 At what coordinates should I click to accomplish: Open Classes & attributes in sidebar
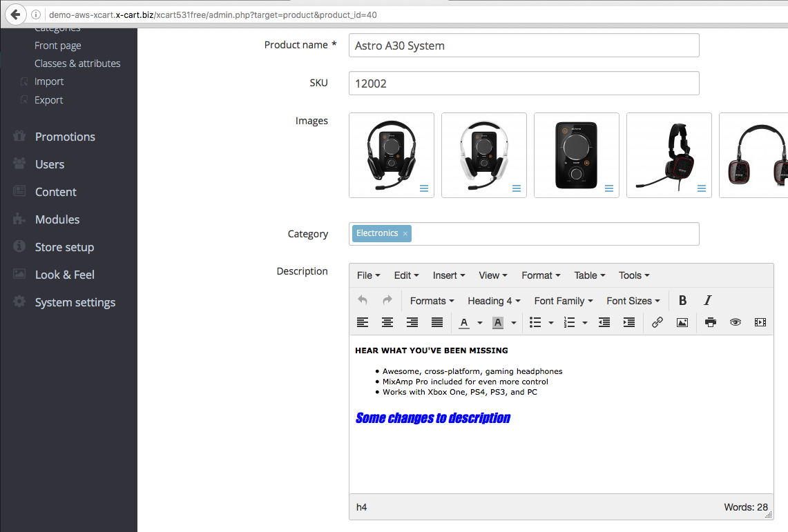point(77,63)
